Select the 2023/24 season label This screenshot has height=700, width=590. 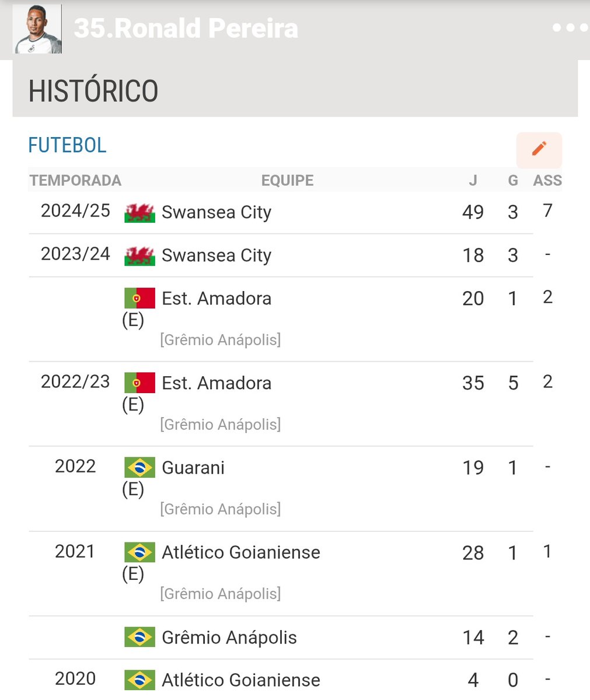[75, 254]
